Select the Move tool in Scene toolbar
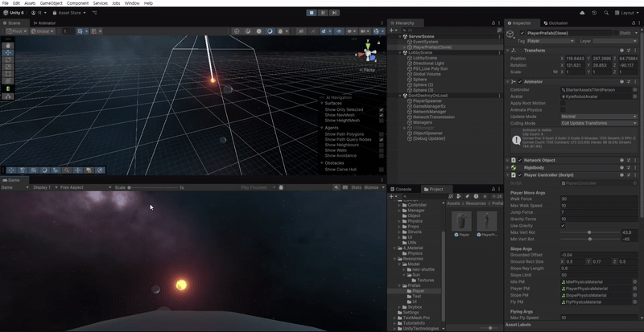644x332 pixels. pos(8,52)
